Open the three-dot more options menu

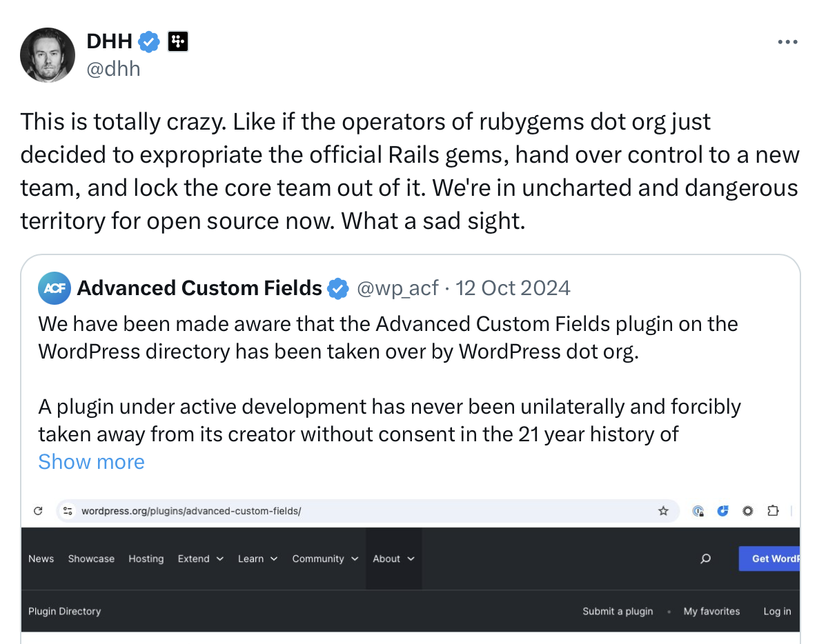point(787,42)
